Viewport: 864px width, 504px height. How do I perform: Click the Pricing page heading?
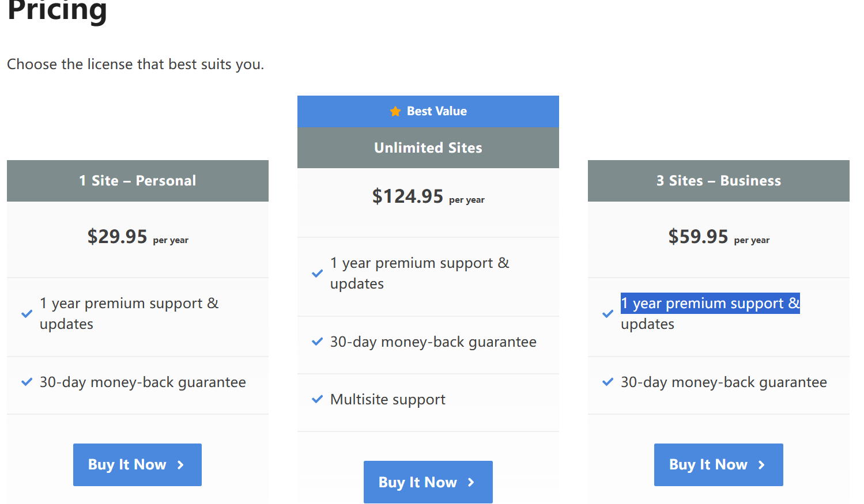[x=57, y=10]
